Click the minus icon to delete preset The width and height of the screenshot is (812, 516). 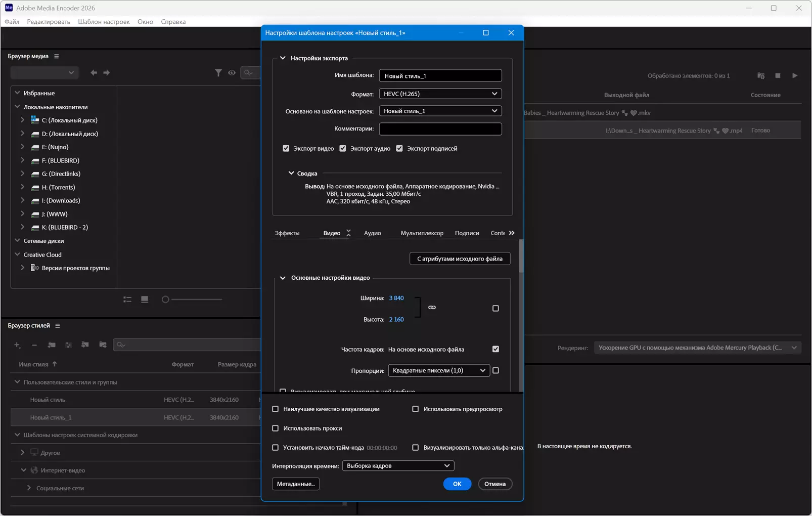tap(34, 345)
